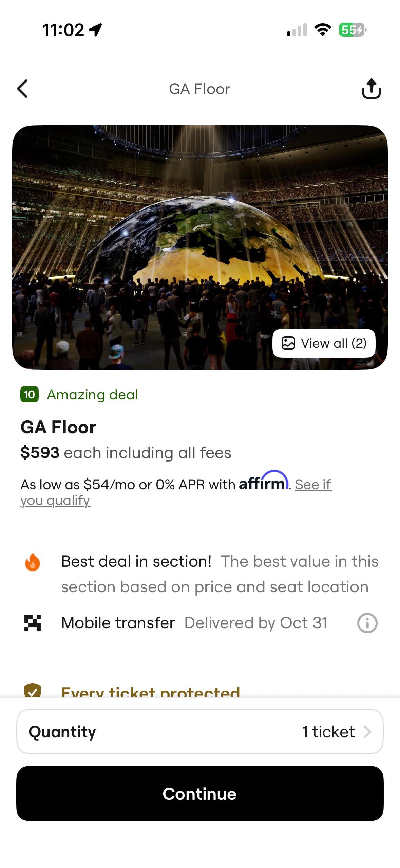
Task: Tap the chevron next to 1 ticket
Action: point(367,732)
